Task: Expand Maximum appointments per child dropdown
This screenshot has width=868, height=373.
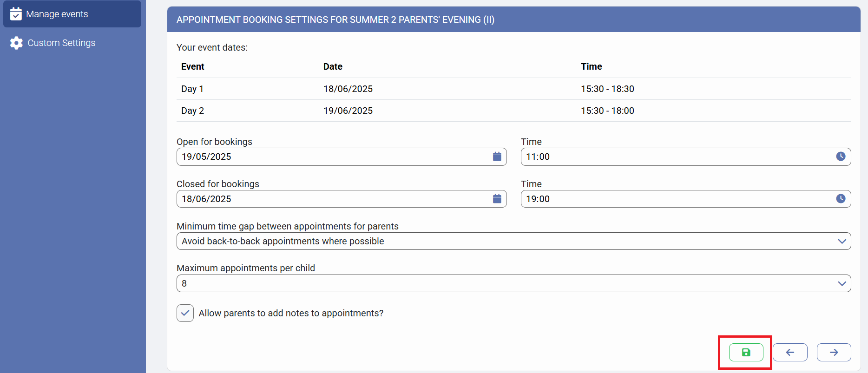Action: [x=842, y=283]
